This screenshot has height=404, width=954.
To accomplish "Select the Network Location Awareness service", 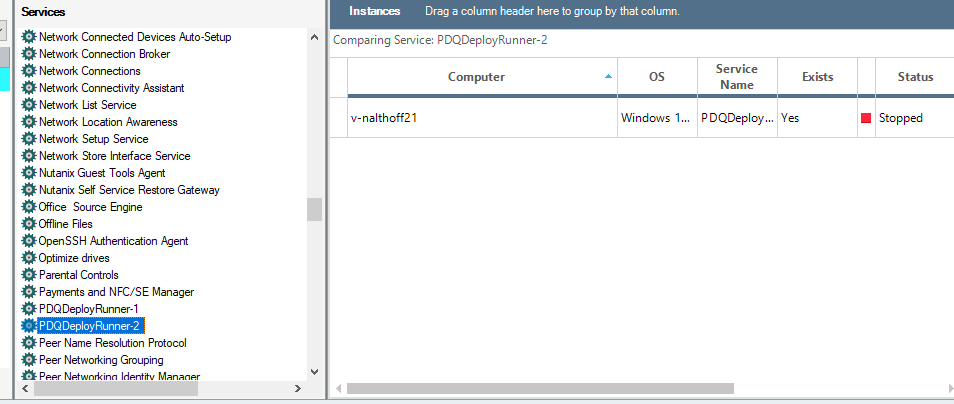I will click(108, 122).
